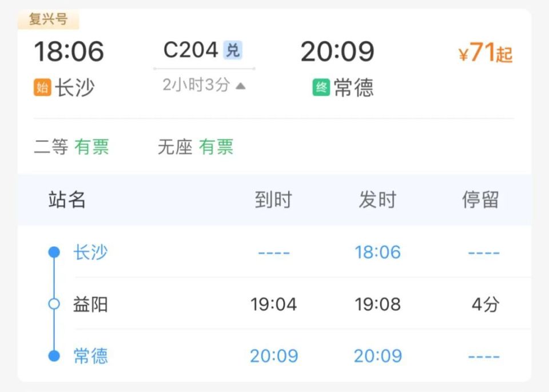Screen dimensions: 549x392
Task: Click 有票 beside 无座 standing ticket
Action: (217, 147)
